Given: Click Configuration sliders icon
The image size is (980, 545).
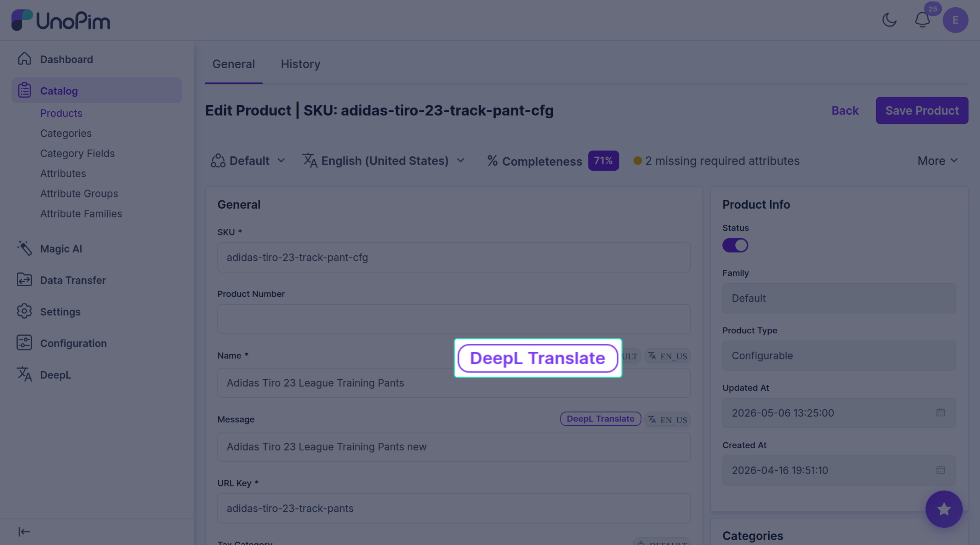Looking at the screenshot, I should [x=24, y=343].
